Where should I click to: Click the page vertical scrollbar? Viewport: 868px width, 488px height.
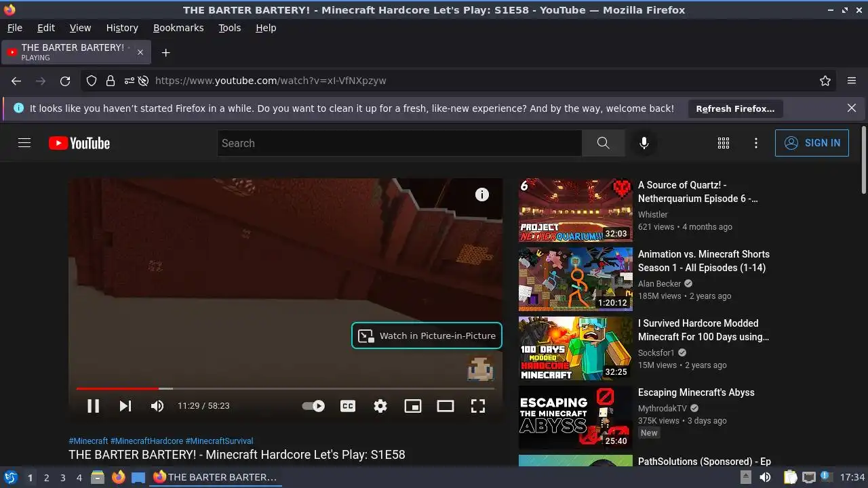(863, 159)
